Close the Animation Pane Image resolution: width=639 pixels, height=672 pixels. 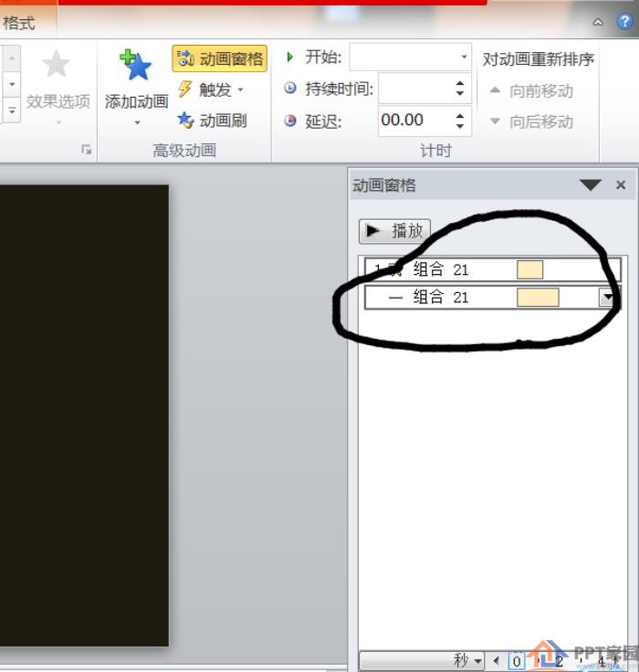[x=621, y=185]
